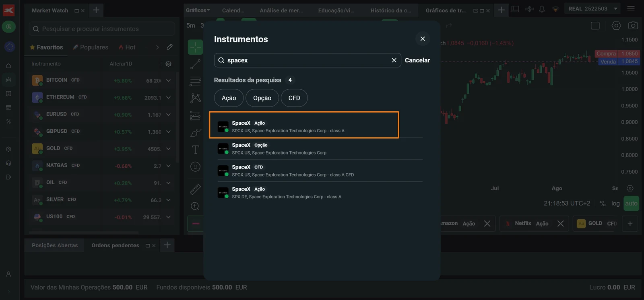Screen dimensions: 644x300
Task: Click the Cancelar button
Action: pos(417,60)
